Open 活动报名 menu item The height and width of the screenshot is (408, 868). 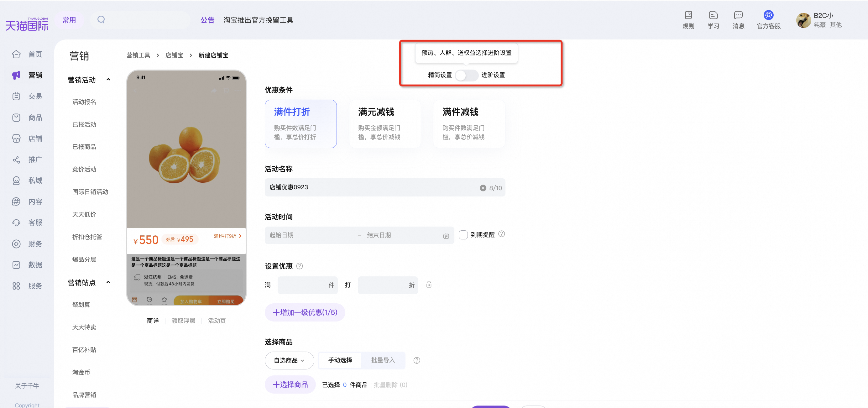tap(84, 102)
